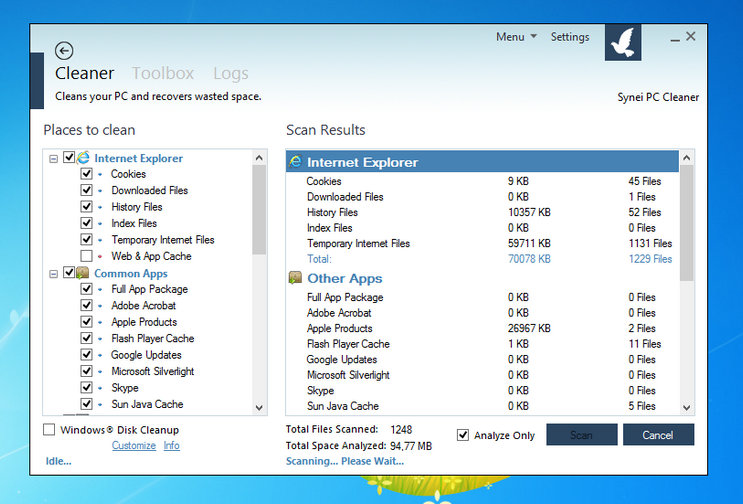Screen dimensions: 743x504
Task: Collapse the Internet Explorer tree node
Action: coord(54,159)
